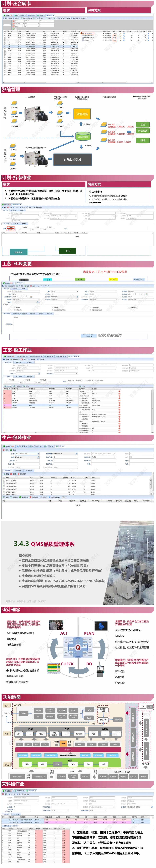Click the 提交 button in packaging form

click(13, 450)
